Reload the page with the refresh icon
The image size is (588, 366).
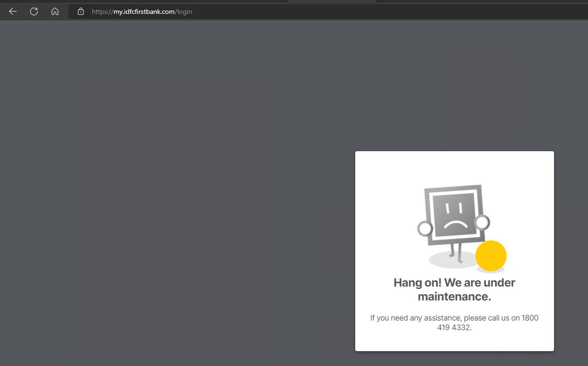(34, 11)
